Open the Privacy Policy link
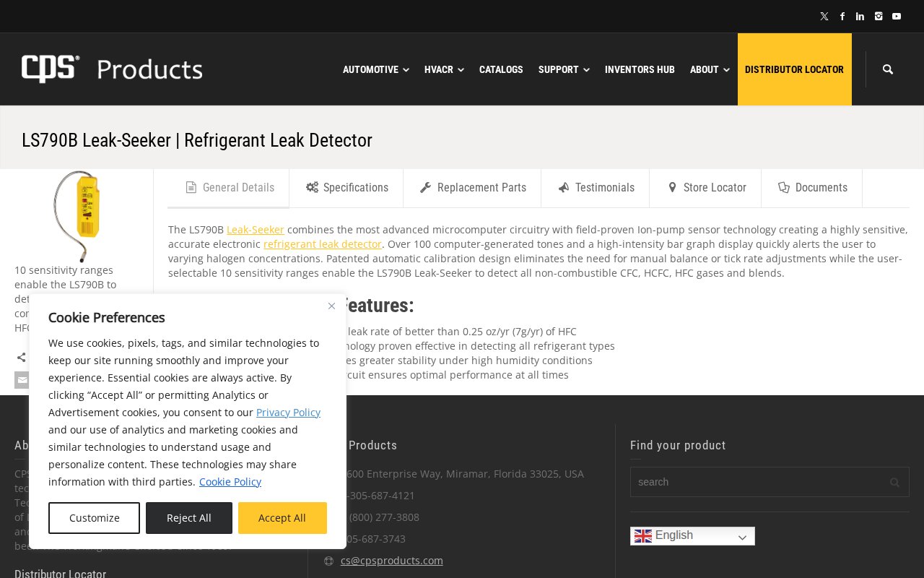Image resolution: width=924 pixels, height=578 pixels. tap(288, 413)
